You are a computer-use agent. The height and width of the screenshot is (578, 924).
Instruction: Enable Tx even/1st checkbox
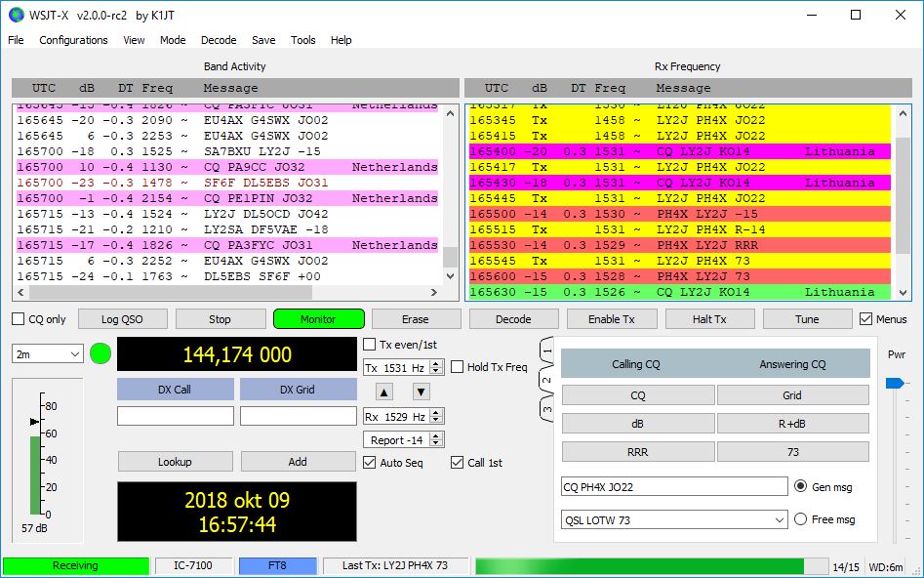click(x=370, y=345)
